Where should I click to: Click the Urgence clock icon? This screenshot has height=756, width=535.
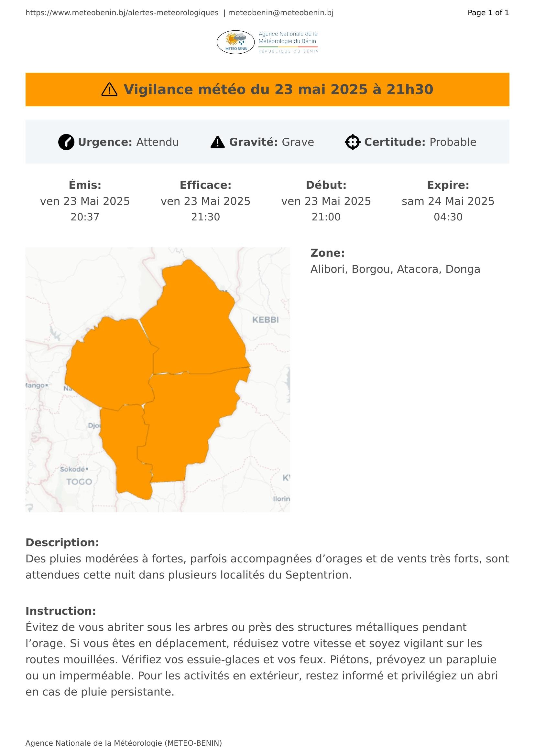click(x=66, y=142)
